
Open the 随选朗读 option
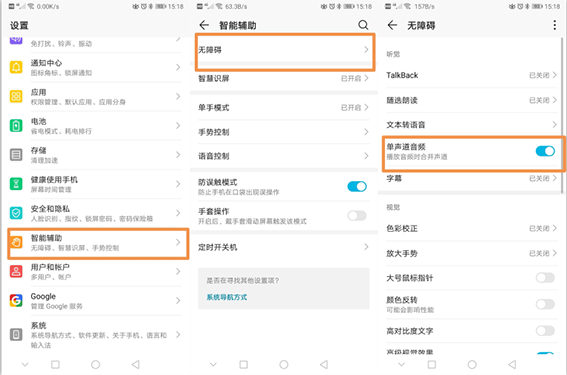coord(472,100)
